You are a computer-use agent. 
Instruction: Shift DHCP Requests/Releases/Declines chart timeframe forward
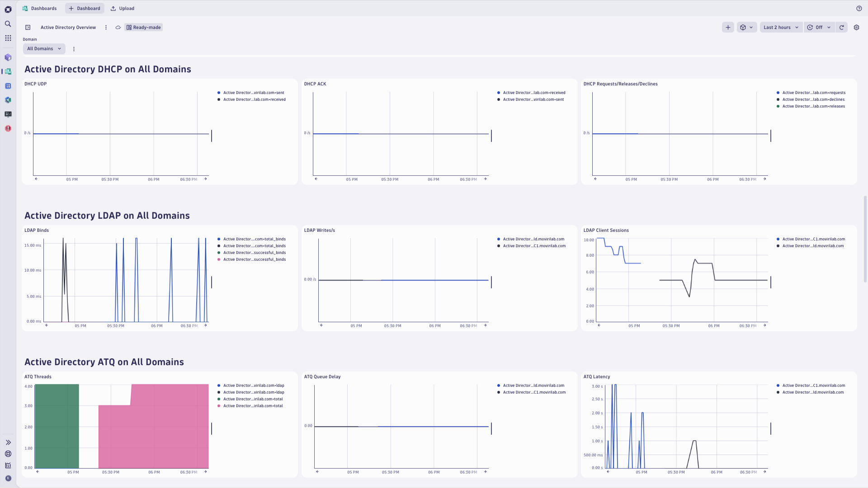(764, 179)
